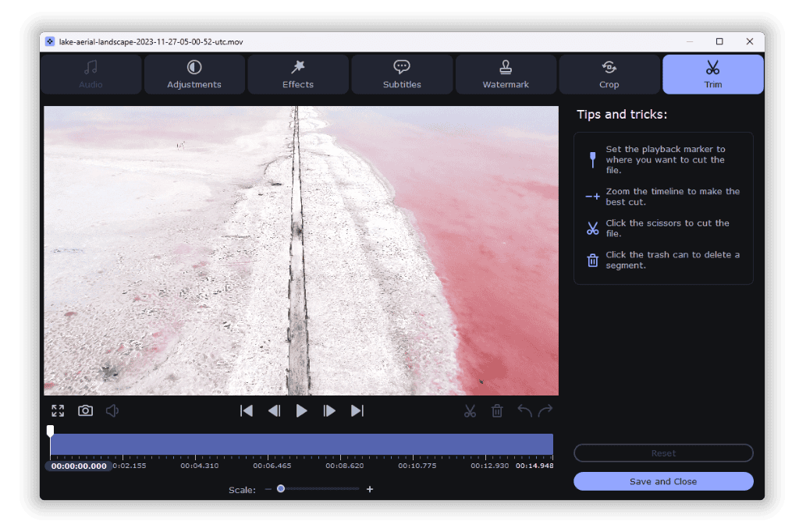Mute the audio with the speaker icon
799x532 pixels.
coord(112,410)
